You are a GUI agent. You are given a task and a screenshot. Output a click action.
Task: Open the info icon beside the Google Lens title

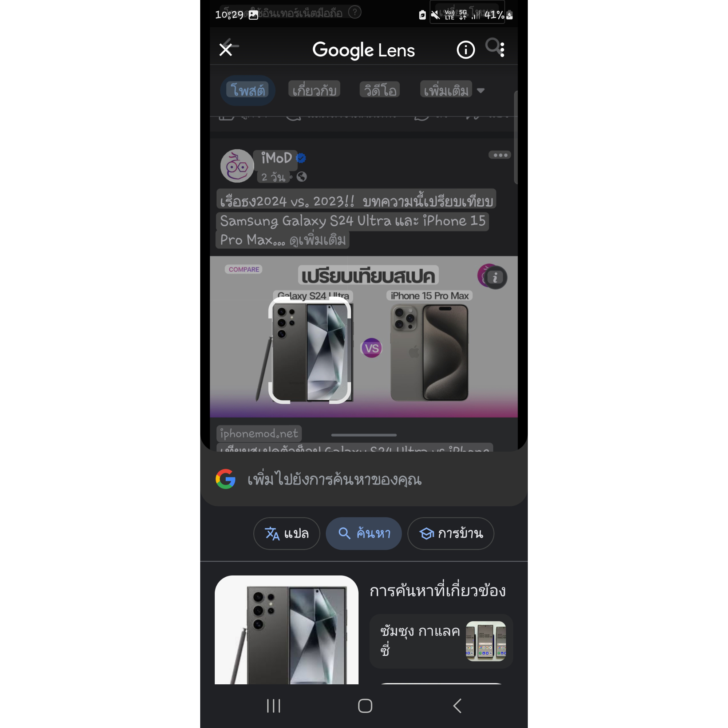(x=466, y=50)
